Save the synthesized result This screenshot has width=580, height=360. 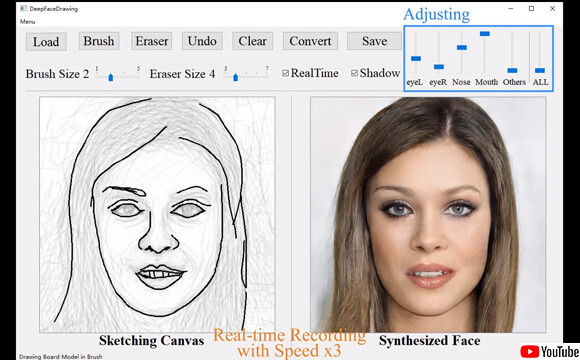(374, 41)
